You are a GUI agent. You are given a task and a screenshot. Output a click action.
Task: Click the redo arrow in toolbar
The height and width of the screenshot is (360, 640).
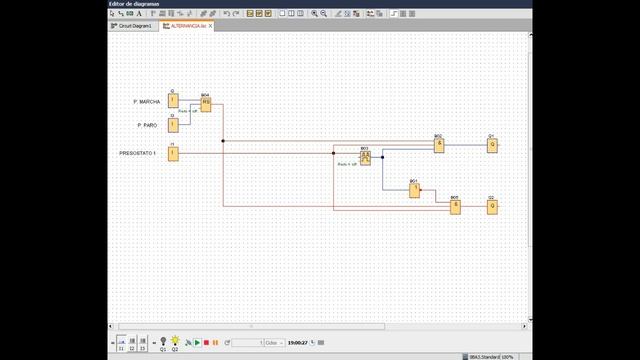point(236,14)
